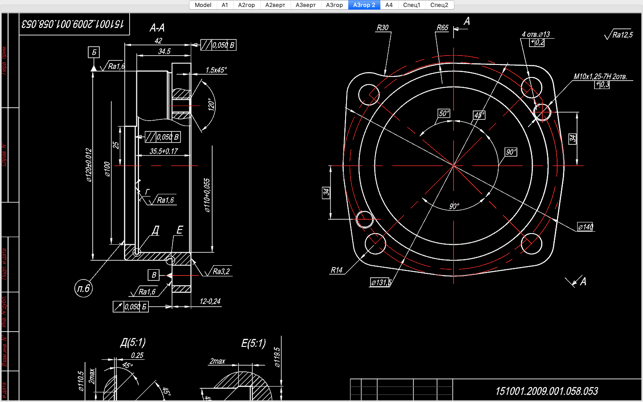Switch to the Model tab

[x=203, y=5]
